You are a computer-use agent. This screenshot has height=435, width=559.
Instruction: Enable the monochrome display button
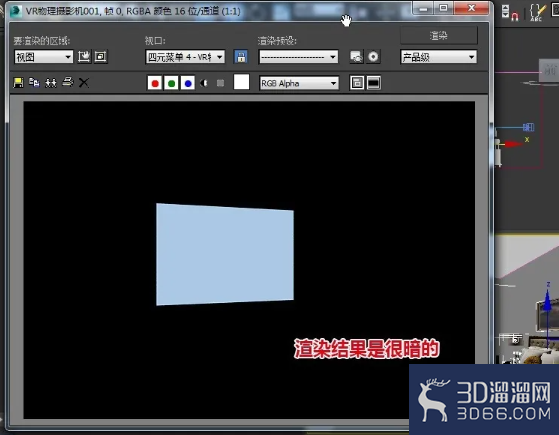tap(220, 83)
